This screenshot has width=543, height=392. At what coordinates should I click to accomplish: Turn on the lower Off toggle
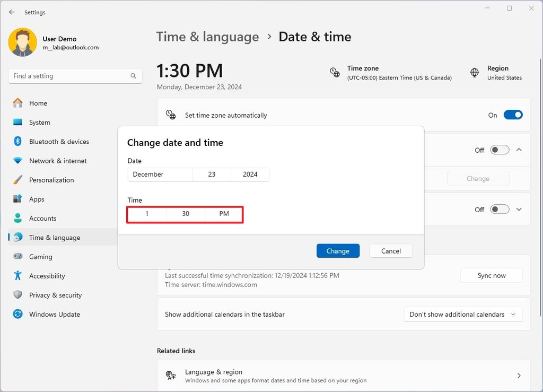(x=499, y=209)
